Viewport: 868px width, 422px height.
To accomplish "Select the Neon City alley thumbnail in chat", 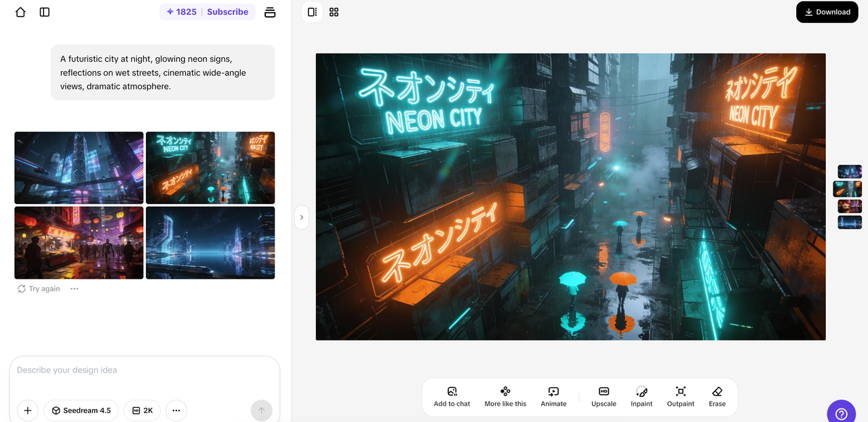I will click(x=210, y=168).
